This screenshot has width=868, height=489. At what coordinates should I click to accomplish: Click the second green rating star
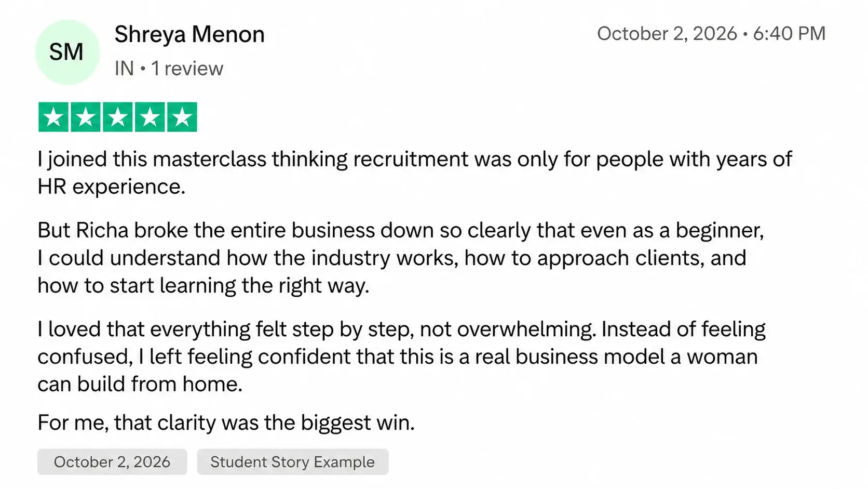[86, 117]
